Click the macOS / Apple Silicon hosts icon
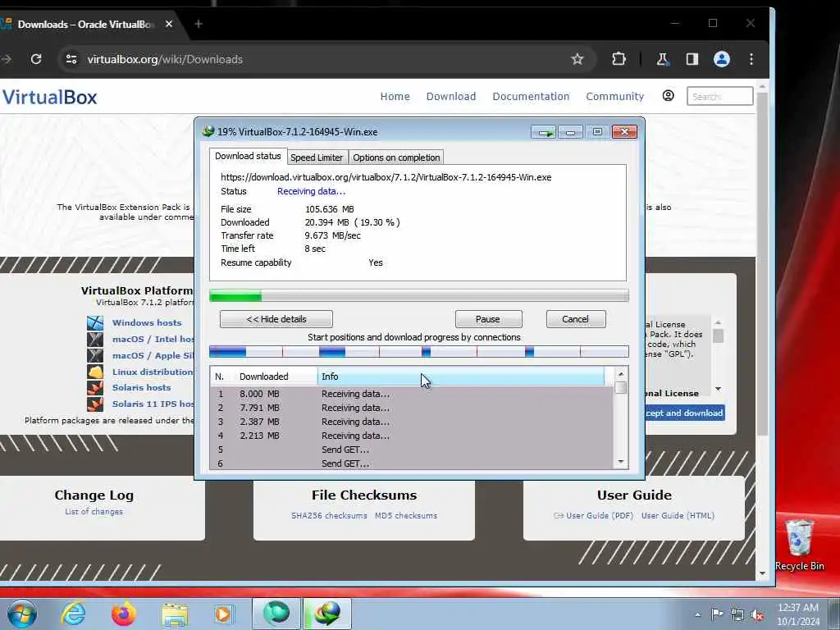Screen dimensions: 840x630 pos(95,355)
